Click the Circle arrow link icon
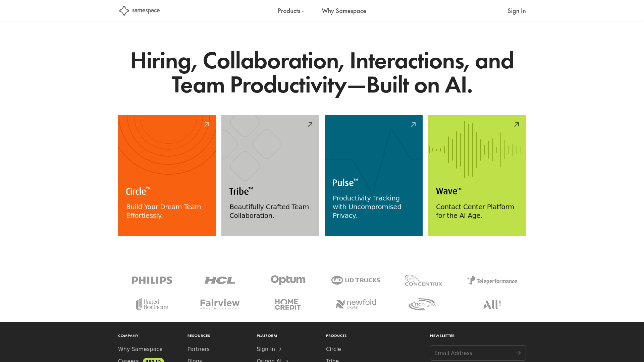 coord(207,125)
